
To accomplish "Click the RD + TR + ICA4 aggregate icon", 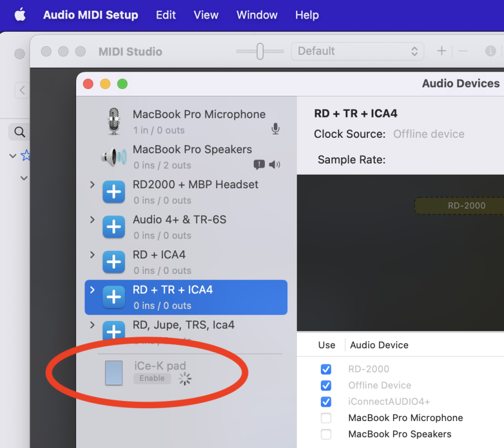I will (x=114, y=297).
